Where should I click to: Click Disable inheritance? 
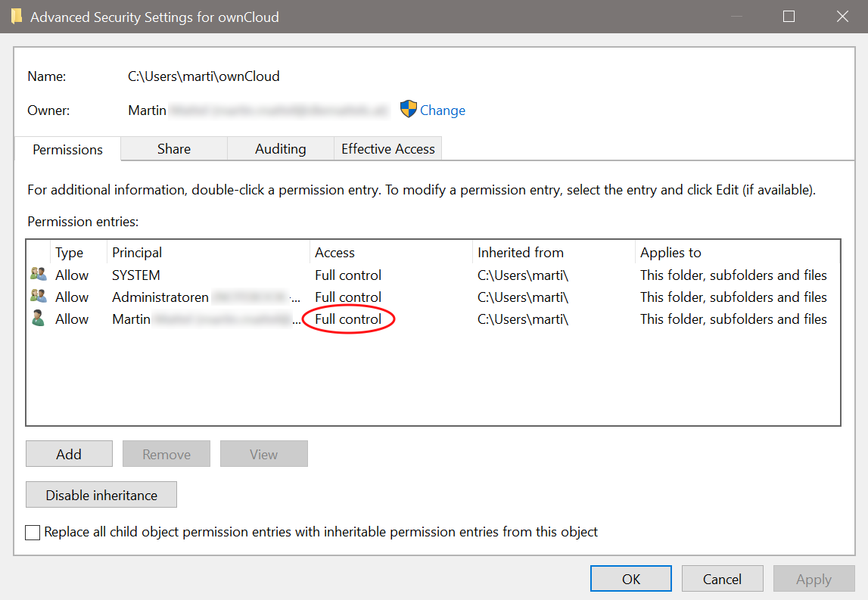(101, 494)
